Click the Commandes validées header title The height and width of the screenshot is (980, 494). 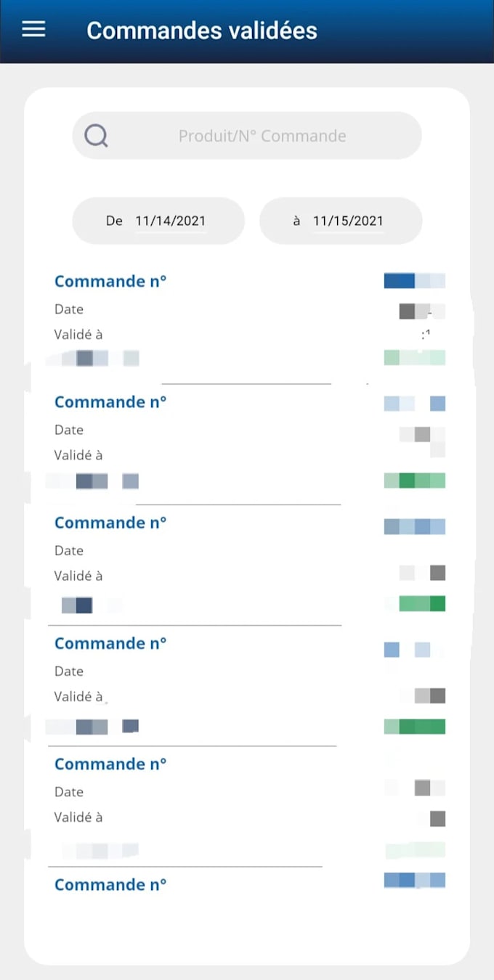(x=202, y=30)
